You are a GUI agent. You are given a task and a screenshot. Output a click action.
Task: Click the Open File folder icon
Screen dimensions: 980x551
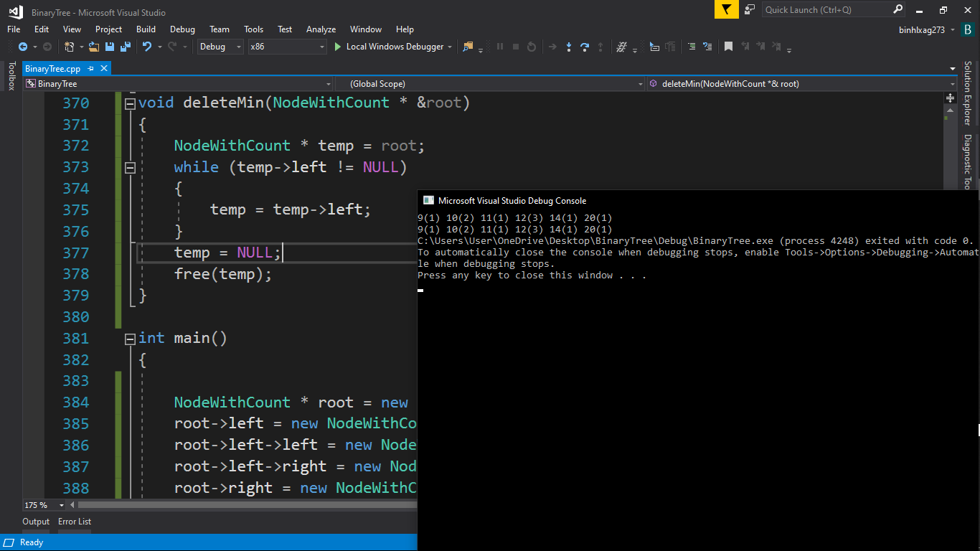pyautogui.click(x=93, y=47)
